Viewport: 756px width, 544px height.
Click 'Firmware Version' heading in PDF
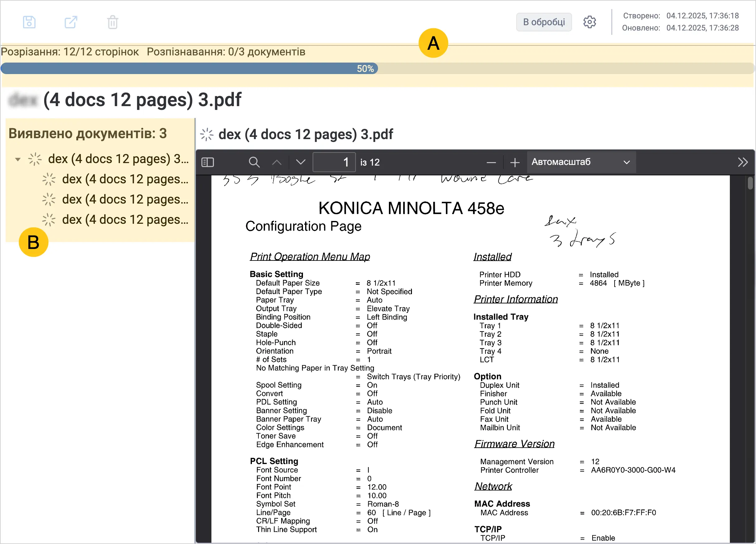click(x=514, y=444)
